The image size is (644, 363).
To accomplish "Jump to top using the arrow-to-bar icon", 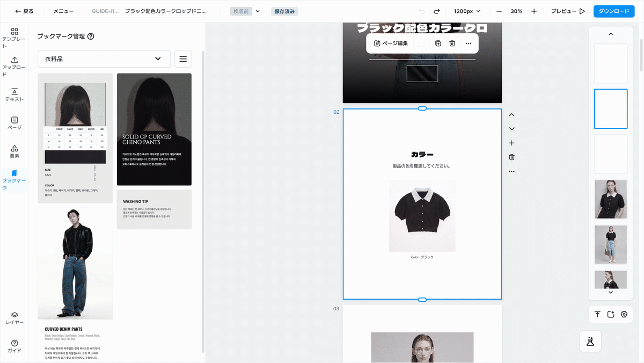I will click(597, 315).
